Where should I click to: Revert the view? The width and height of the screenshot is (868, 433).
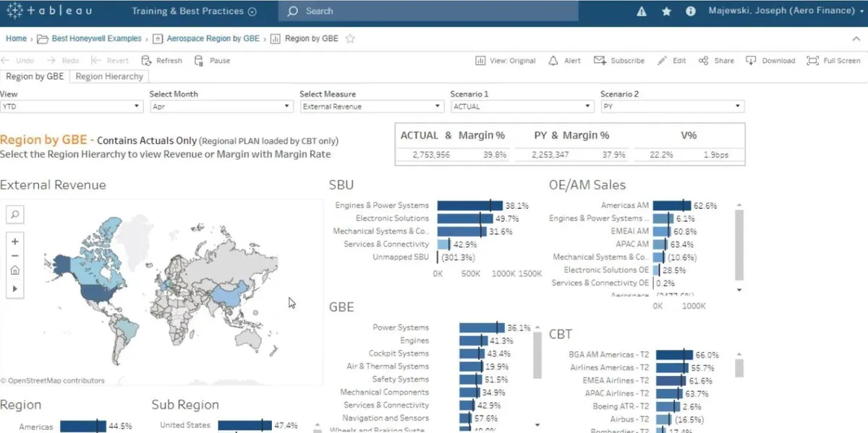click(110, 61)
